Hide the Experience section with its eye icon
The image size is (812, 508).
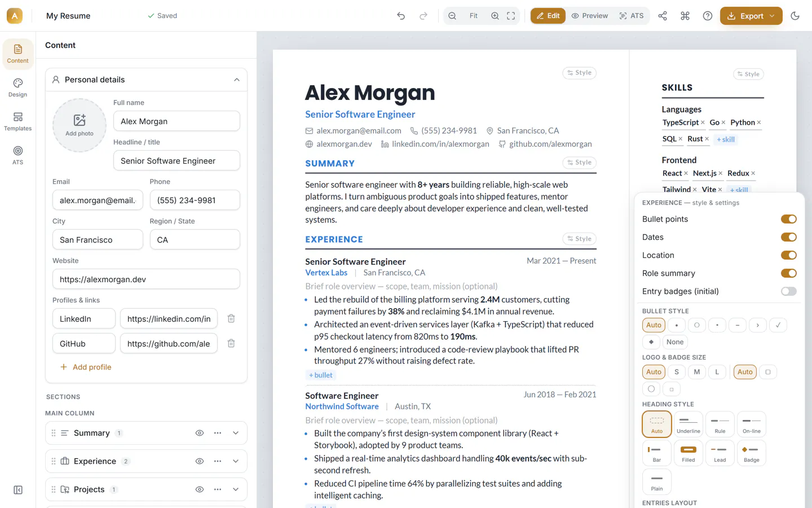[200, 461]
